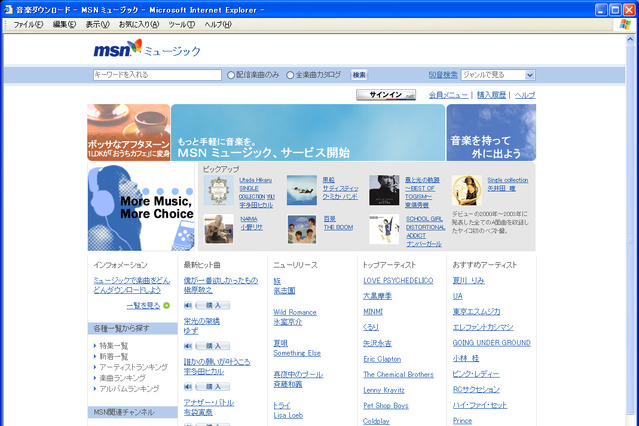Click the サインイン sign-in button
This screenshot has width=639, height=426.
click(386, 95)
